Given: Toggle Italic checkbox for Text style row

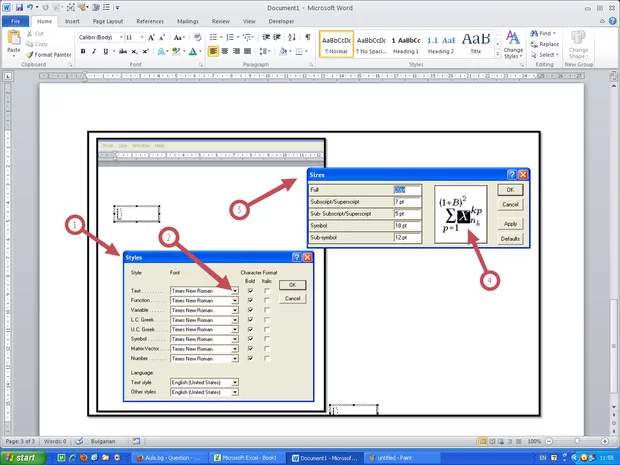Looking at the screenshot, I should click(267, 291).
